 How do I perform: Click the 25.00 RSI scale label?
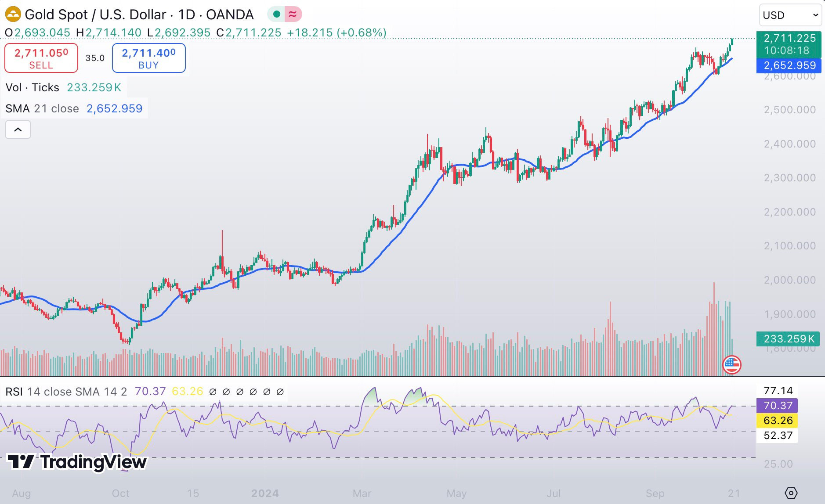(778, 464)
